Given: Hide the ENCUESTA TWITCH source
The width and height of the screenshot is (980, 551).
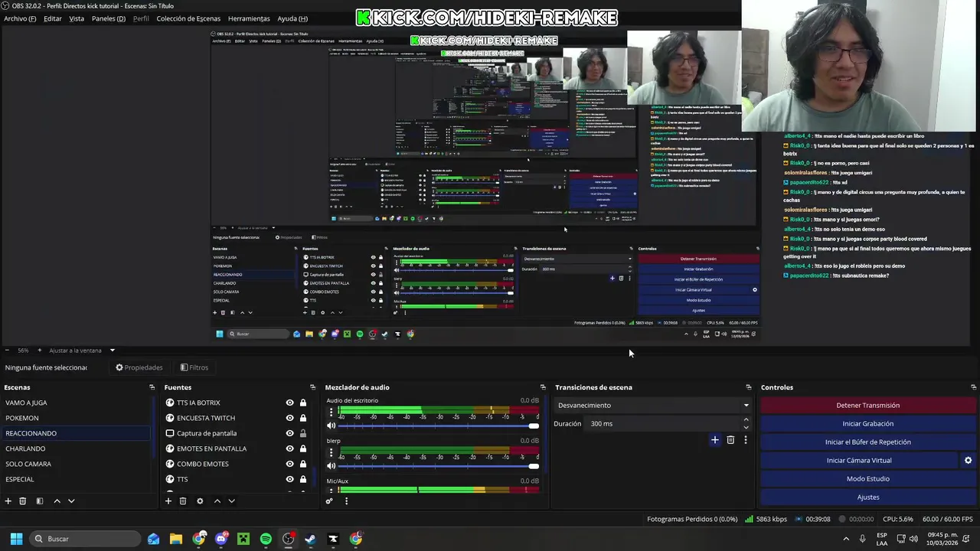Looking at the screenshot, I should point(289,418).
